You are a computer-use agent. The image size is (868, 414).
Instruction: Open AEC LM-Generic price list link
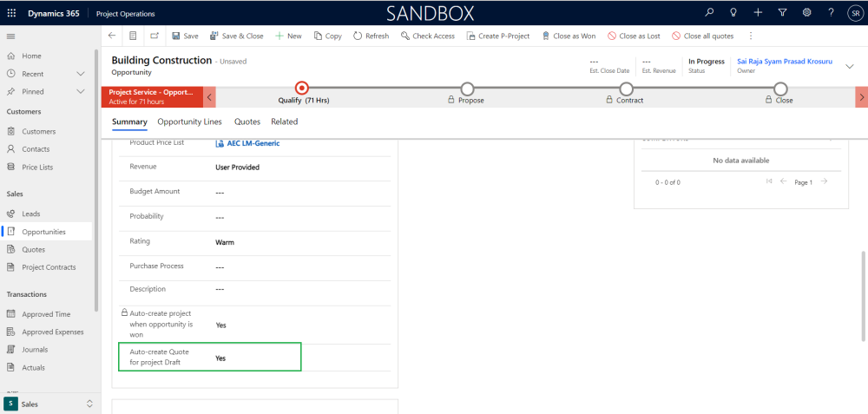click(253, 143)
